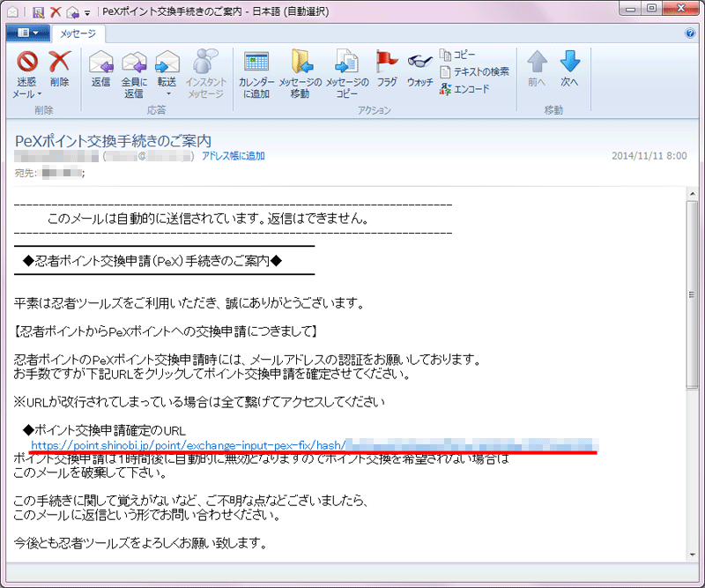Click アドレス帳に追加 link
This screenshot has height=588, width=705.
tap(233, 156)
